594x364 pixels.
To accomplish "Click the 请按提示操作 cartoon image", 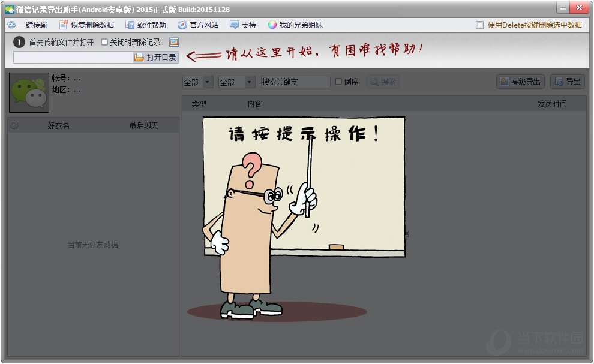I will tap(296, 219).
